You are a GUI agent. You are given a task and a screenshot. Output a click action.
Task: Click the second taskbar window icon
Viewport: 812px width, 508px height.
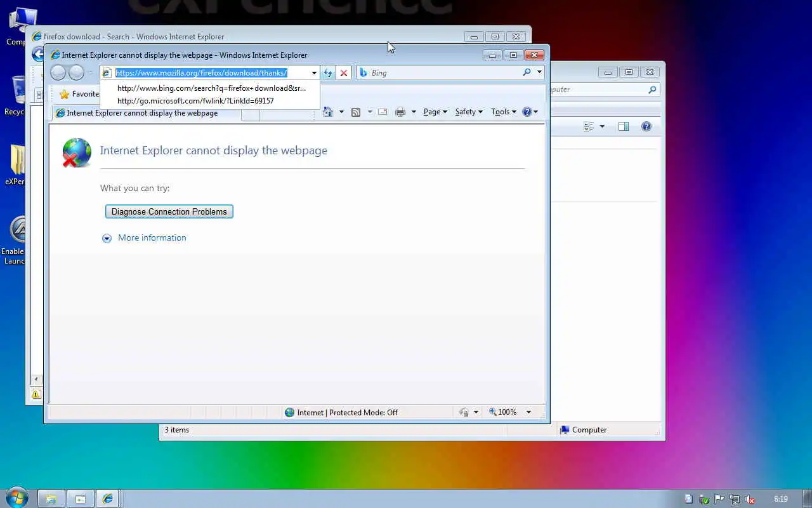coord(81,498)
